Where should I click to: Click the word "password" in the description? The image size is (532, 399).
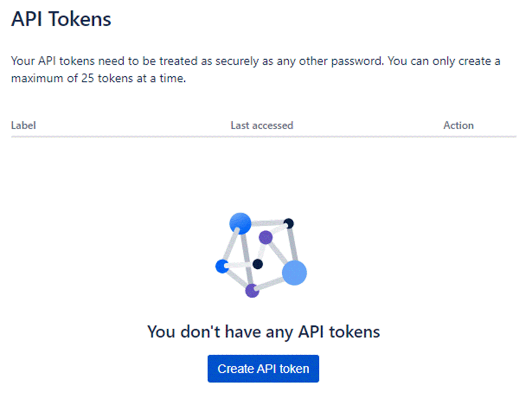357,61
